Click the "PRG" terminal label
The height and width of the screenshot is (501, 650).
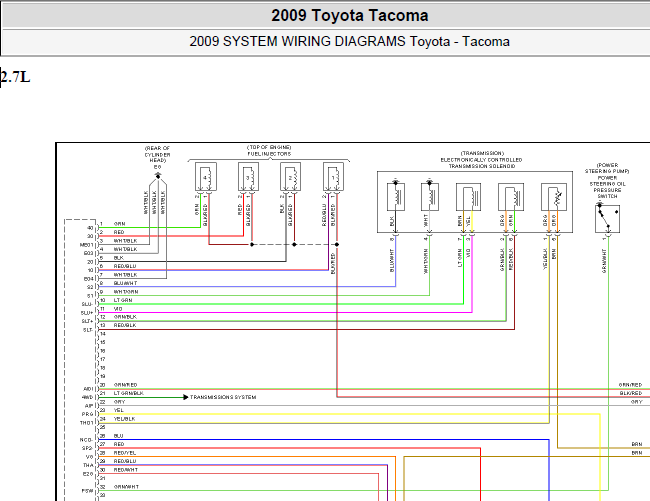(88, 414)
